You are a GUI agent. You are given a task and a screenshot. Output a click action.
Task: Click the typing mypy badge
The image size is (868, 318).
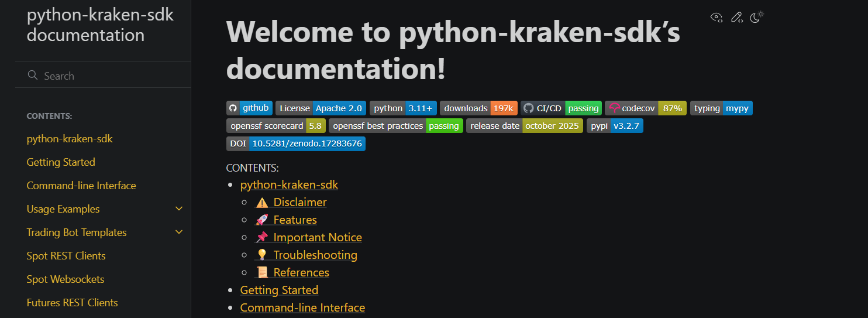pyautogui.click(x=721, y=108)
